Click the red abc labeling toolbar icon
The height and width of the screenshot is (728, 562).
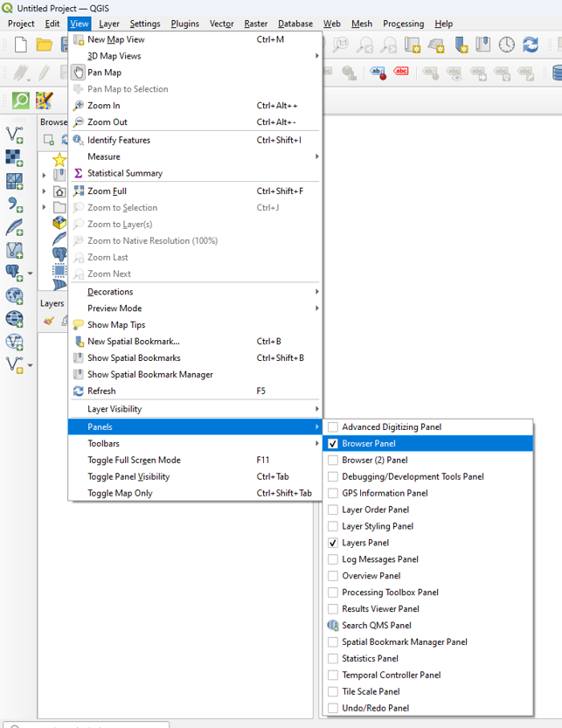pyautogui.click(x=401, y=72)
